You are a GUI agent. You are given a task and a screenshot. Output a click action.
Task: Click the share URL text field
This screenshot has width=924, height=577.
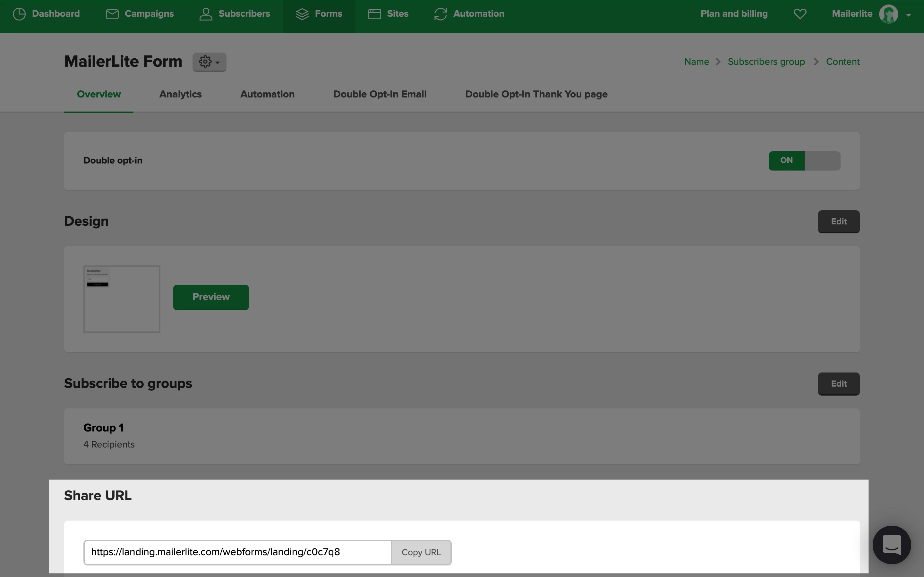pos(237,552)
